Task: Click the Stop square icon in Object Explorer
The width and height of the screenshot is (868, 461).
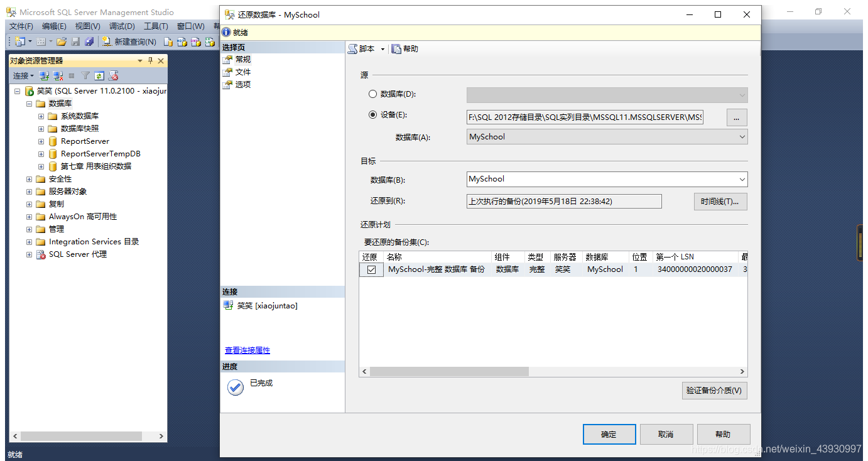Action: pos(72,75)
